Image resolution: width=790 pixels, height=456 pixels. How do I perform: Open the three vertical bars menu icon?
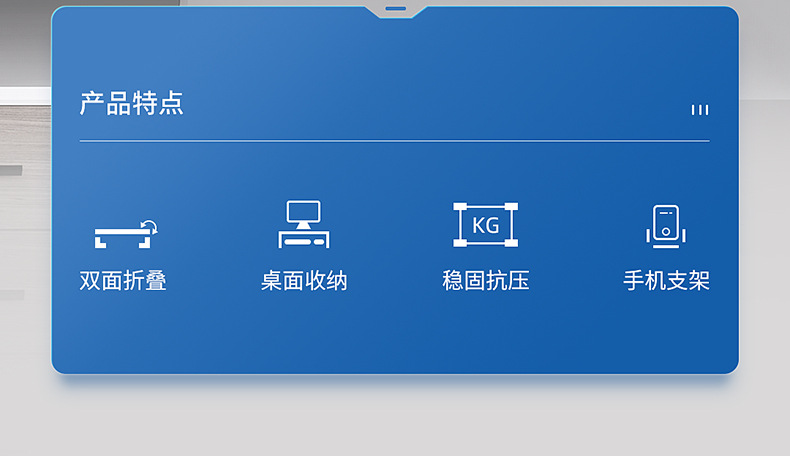pos(700,110)
